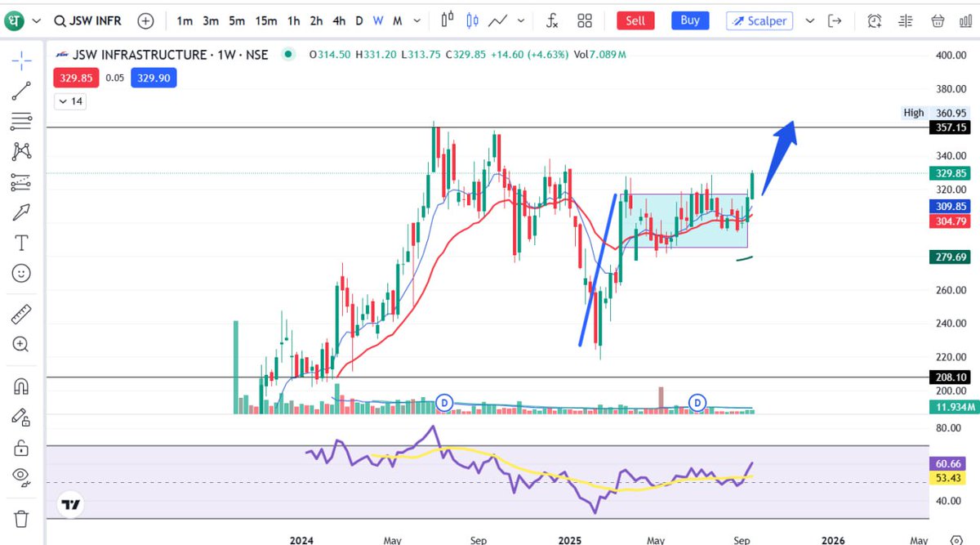Toggle hide all drawings eye icon
The image size is (980, 545).
point(21,477)
